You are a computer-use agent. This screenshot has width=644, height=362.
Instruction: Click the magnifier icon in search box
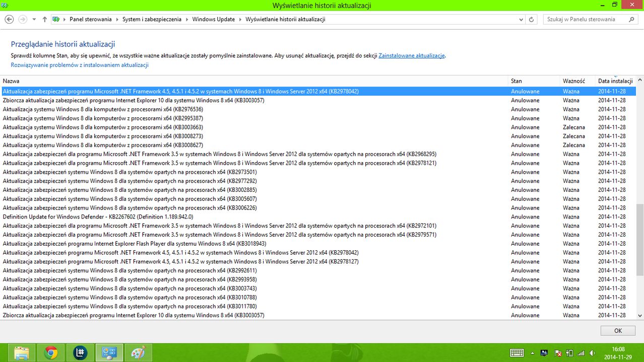coord(631,19)
